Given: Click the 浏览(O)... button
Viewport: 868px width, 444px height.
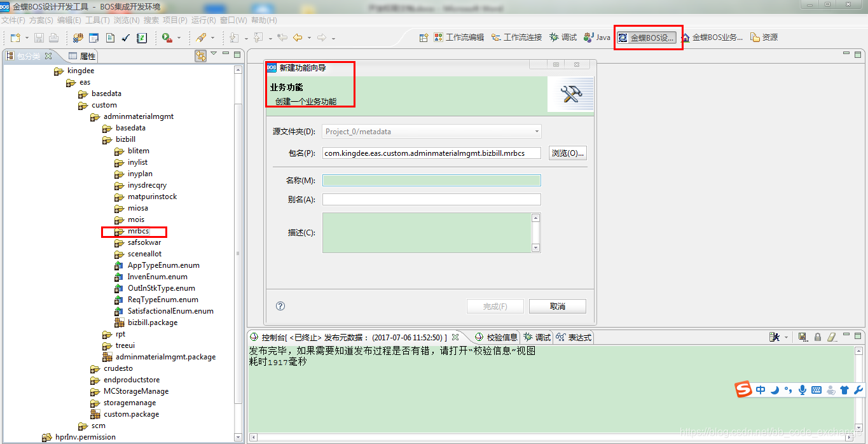Looking at the screenshot, I should tap(567, 153).
